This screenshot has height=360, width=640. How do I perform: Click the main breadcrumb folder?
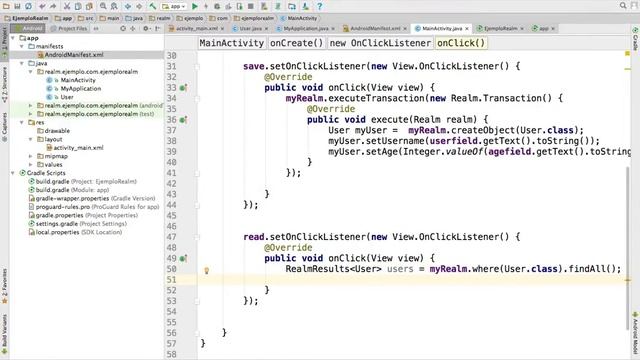click(110, 18)
